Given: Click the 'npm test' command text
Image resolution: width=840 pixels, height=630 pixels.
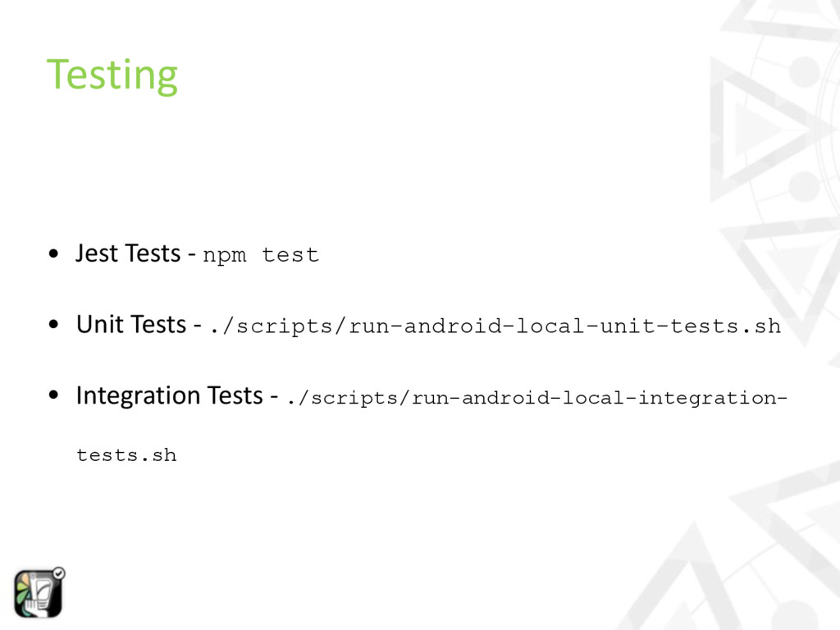Looking at the screenshot, I should (x=261, y=255).
